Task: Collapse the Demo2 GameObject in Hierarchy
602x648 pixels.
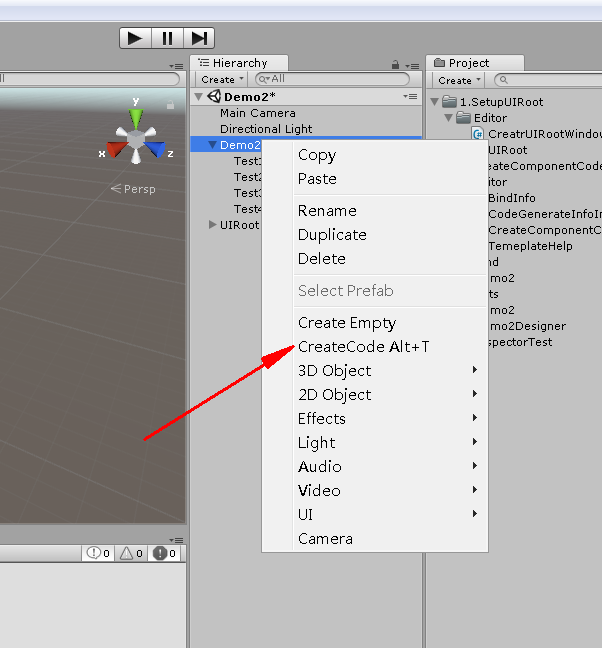Action: point(212,145)
